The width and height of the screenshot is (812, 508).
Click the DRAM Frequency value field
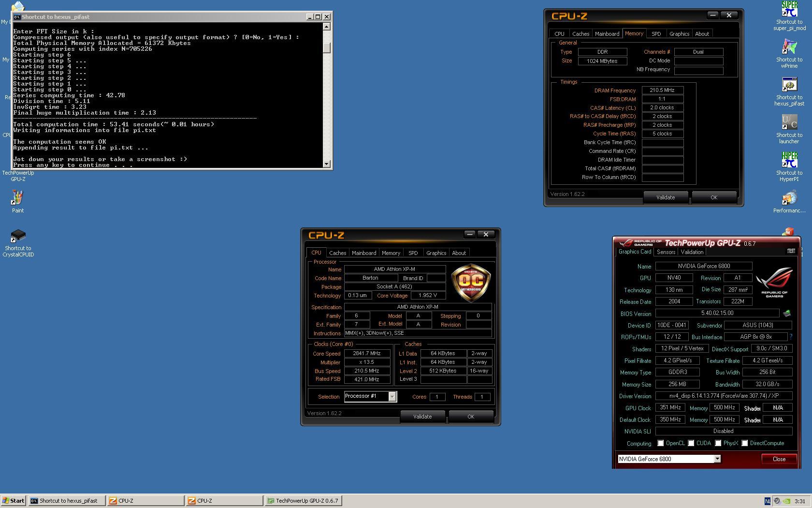point(662,90)
